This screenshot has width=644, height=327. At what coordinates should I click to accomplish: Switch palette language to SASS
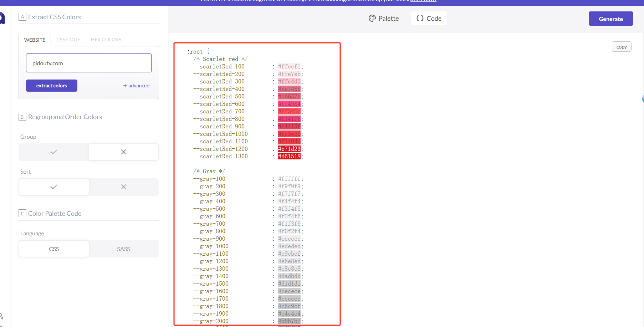tap(123, 249)
